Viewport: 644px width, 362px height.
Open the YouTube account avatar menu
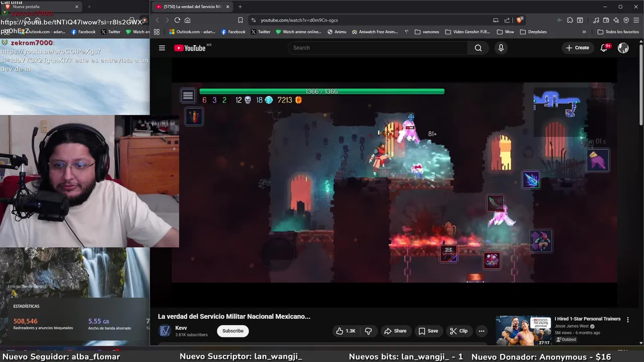click(x=623, y=48)
